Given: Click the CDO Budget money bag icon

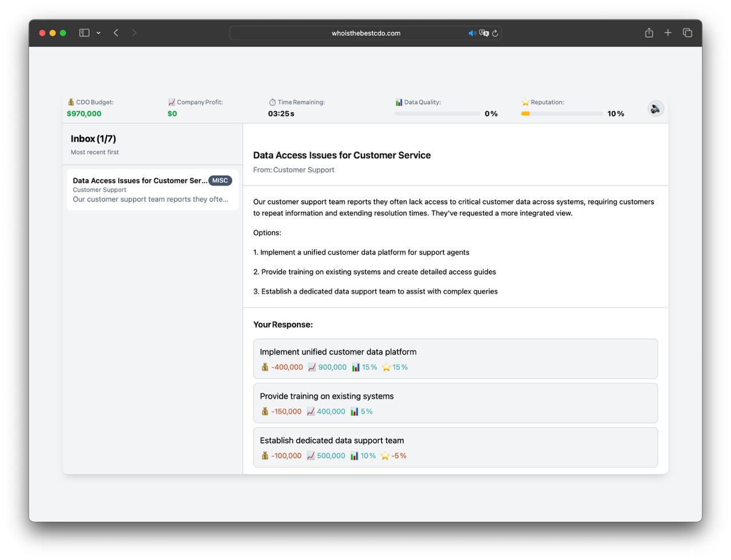Looking at the screenshot, I should point(71,102).
